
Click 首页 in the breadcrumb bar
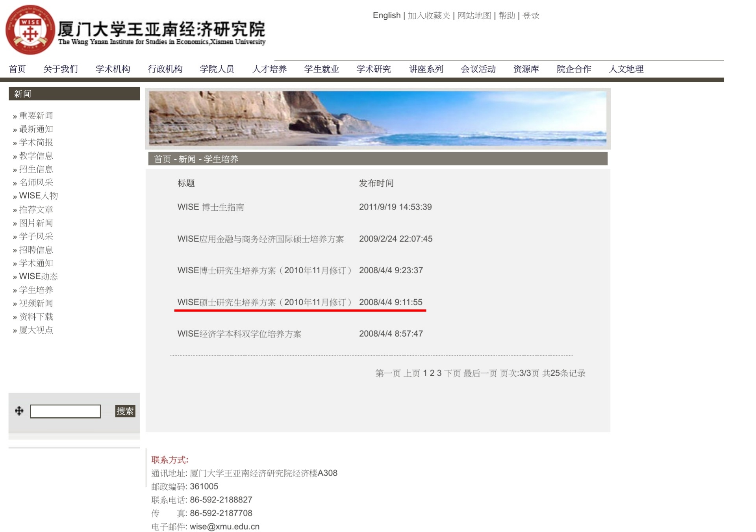pos(162,159)
